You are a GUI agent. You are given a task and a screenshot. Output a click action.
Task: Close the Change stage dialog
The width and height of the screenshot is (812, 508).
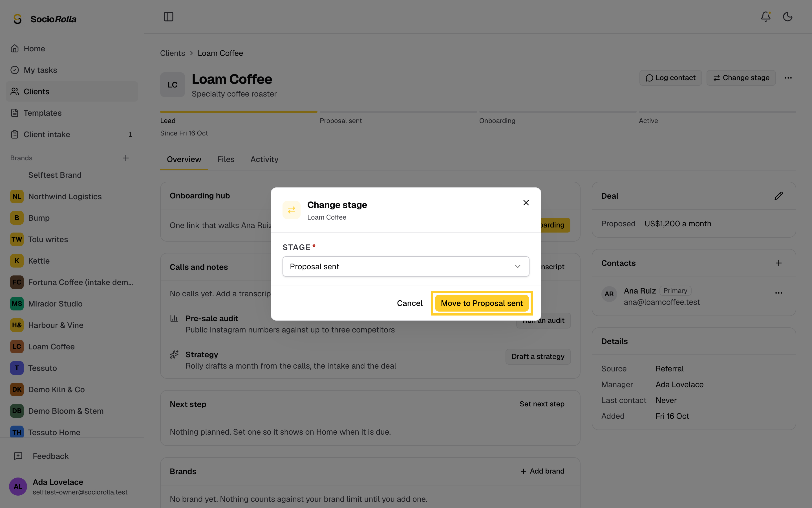(526, 203)
